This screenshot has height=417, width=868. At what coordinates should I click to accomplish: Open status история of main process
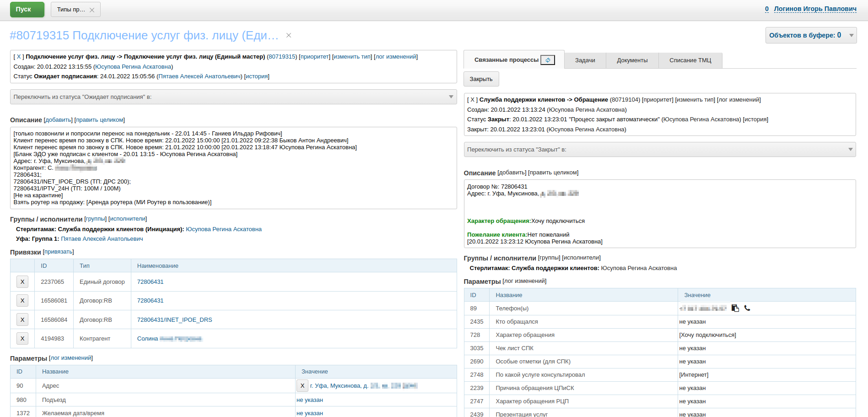257,76
